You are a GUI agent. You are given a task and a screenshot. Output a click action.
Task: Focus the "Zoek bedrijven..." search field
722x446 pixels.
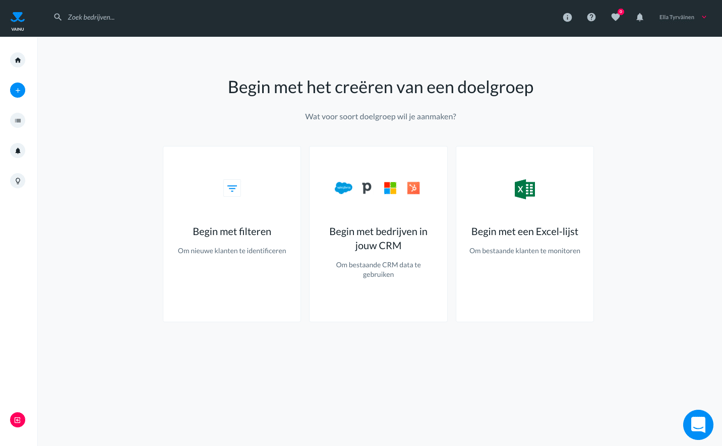(200, 17)
